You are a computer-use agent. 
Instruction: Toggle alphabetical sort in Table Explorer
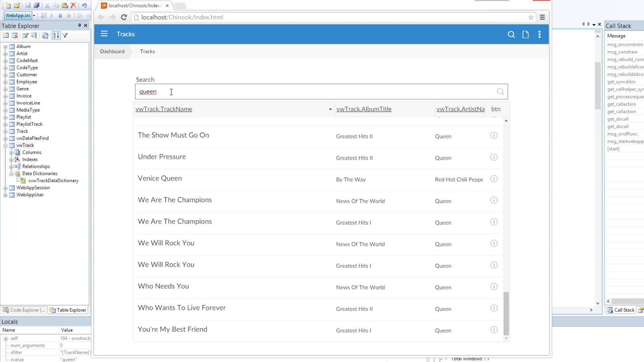pyautogui.click(x=56, y=35)
